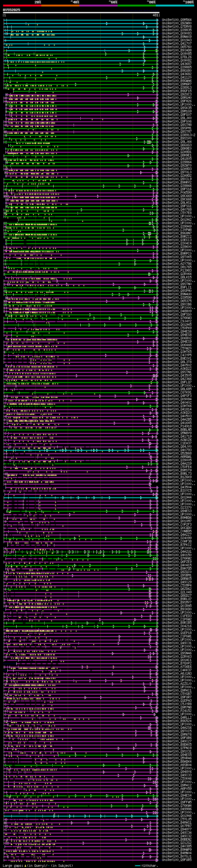The width and height of the screenshot is (197, 868).
Task: Select hit label UniRef100_Q9ZUC3
Action: 176,94
